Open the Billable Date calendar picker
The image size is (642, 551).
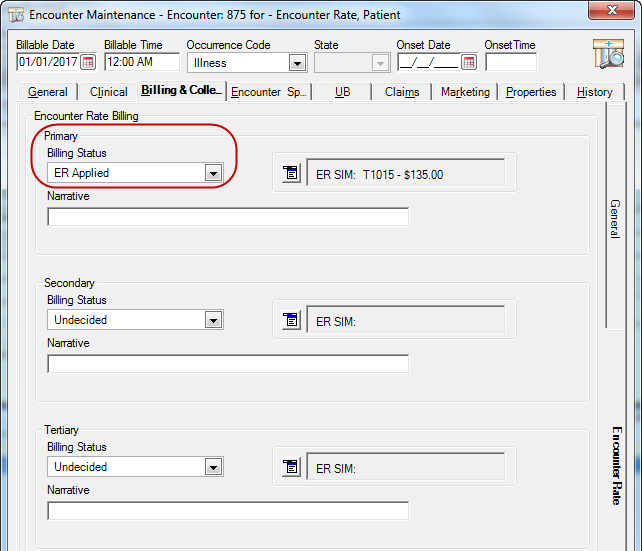88,62
